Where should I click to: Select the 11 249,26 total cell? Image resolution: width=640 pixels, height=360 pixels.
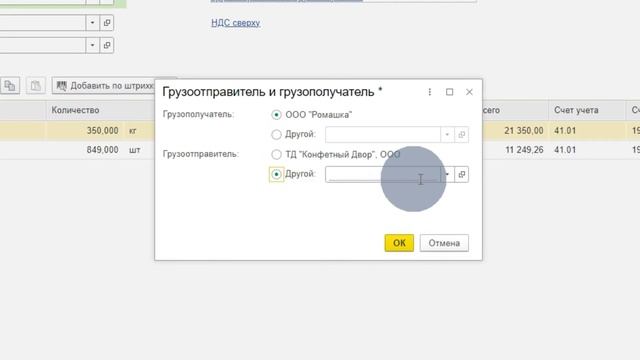(x=515, y=150)
